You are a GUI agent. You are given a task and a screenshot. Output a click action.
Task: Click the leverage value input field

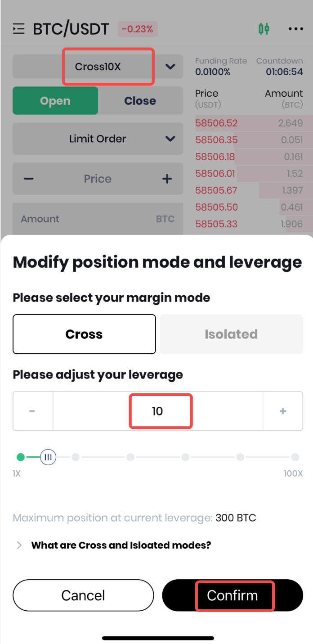(157, 411)
